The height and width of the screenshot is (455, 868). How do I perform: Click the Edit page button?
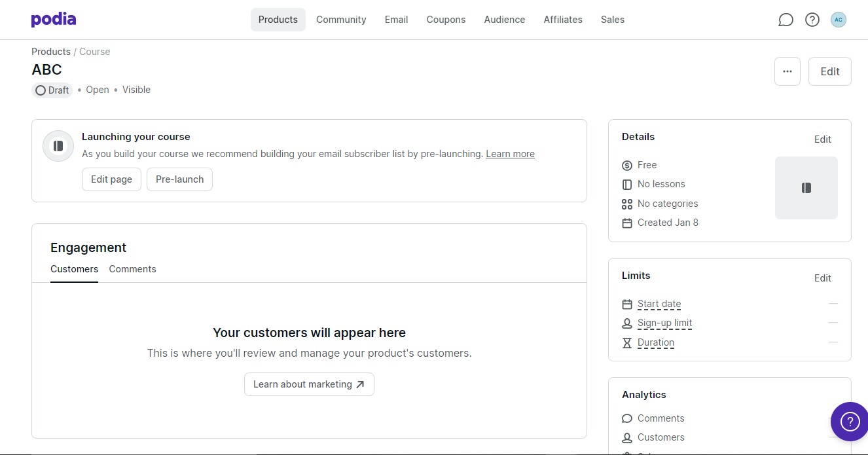coord(111,179)
